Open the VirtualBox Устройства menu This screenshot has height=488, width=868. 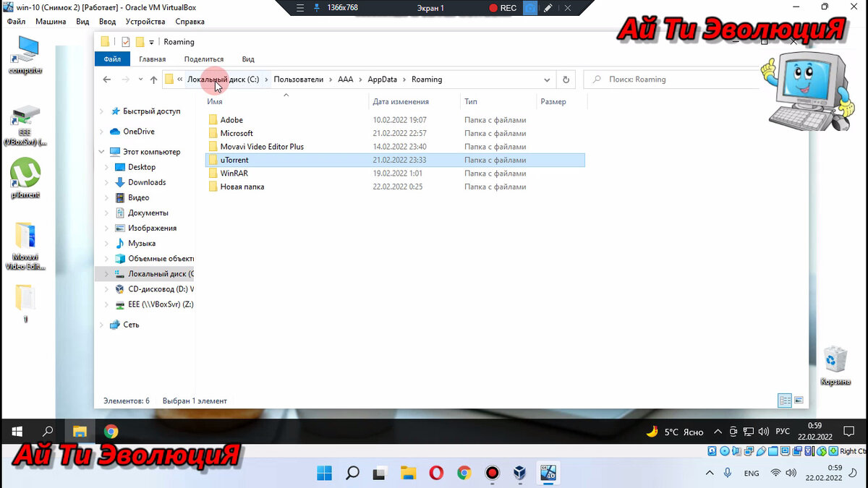tap(145, 22)
